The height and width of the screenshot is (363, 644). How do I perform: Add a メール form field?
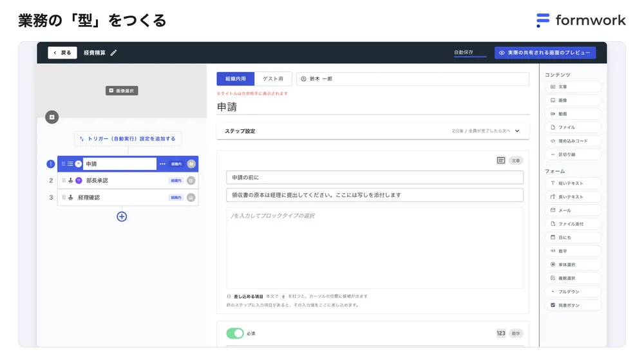pyautogui.click(x=573, y=210)
